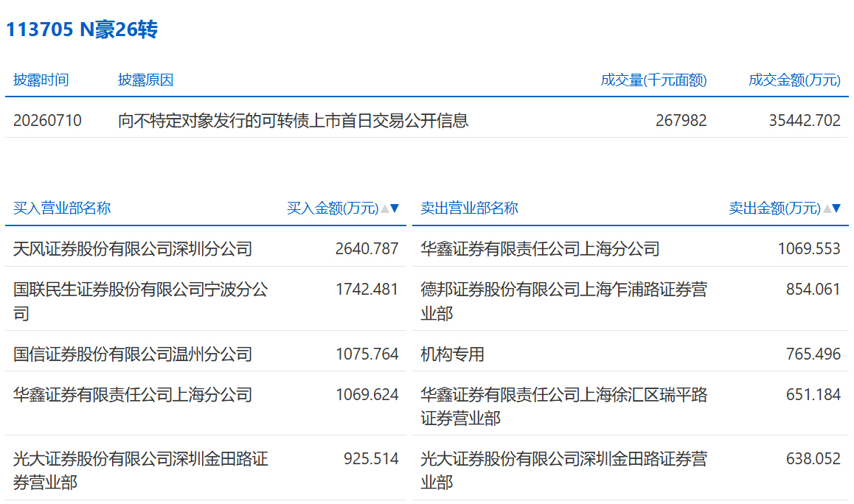This screenshot has height=504, width=854.
Task: Select sell amount 1069.553
Action: point(809,249)
